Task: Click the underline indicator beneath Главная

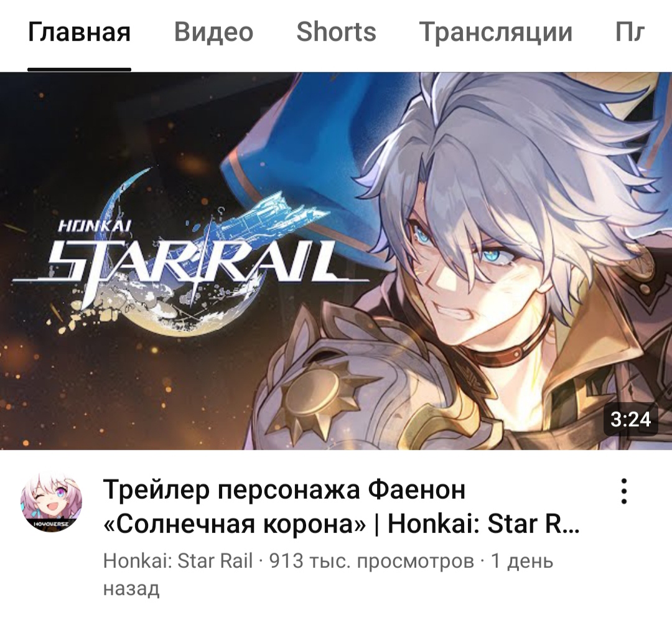Action: (x=79, y=70)
